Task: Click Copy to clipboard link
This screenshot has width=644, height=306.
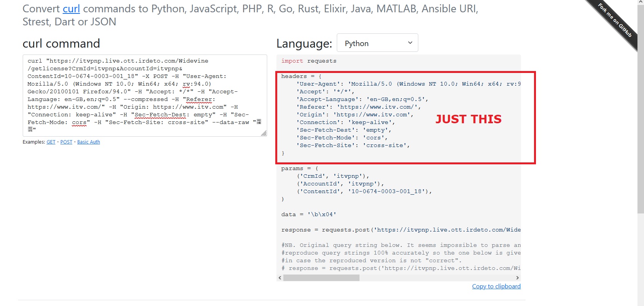Action: pyautogui.click(x=496, y=286)
